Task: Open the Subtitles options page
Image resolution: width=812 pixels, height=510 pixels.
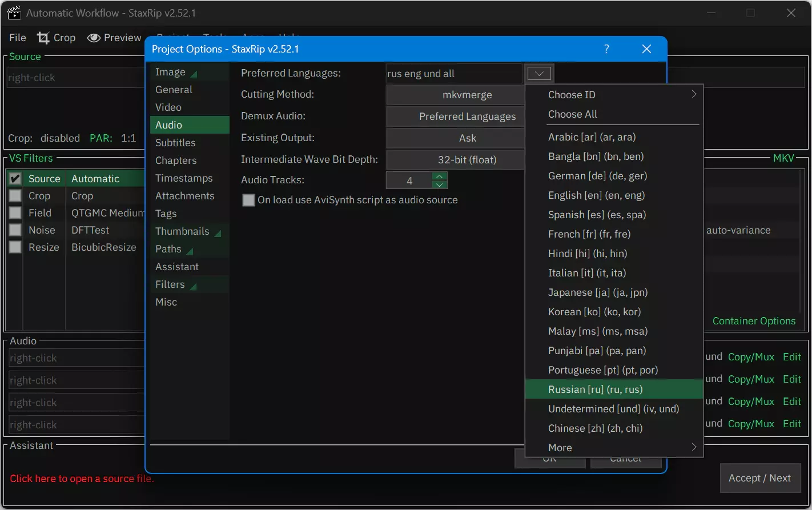Action: click(x=175, y=143)
